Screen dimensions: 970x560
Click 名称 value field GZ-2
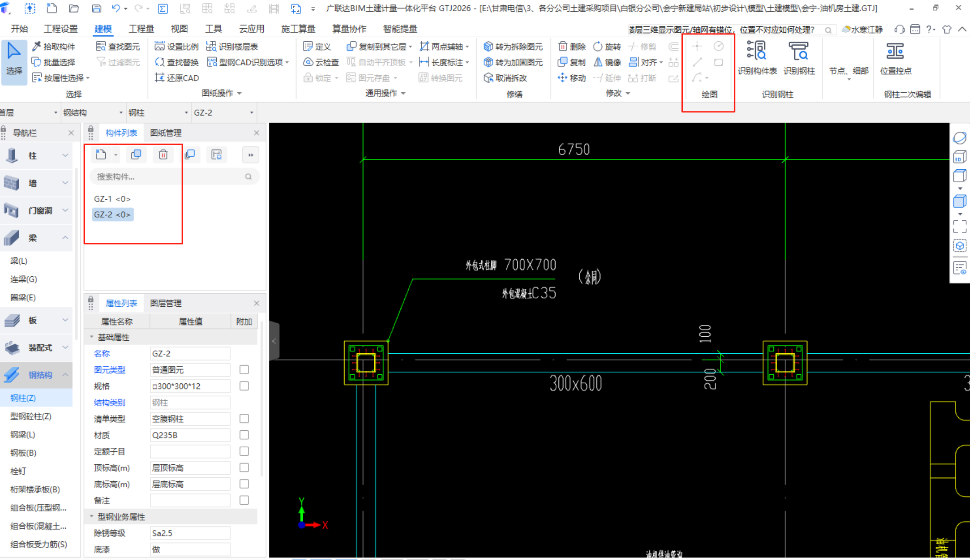(x=190, y=353)
